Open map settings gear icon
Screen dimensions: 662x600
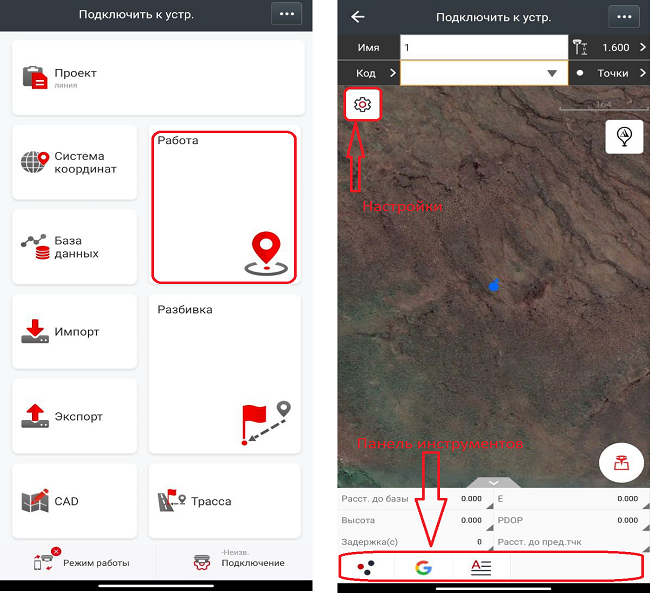[362, 104]
